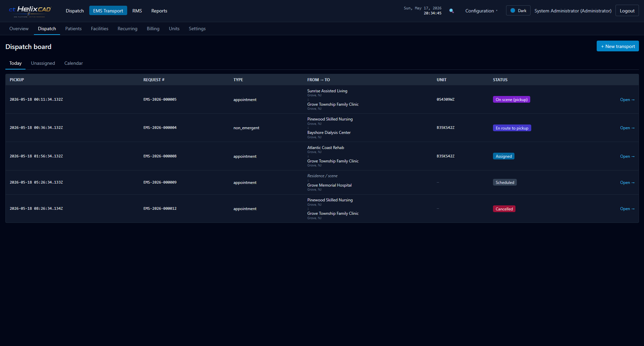Image resolution: width=644 pixels, height=346 pixels.
Task: Open the cancelled transport EMS-2026-000012
Action: coord(627,209)
